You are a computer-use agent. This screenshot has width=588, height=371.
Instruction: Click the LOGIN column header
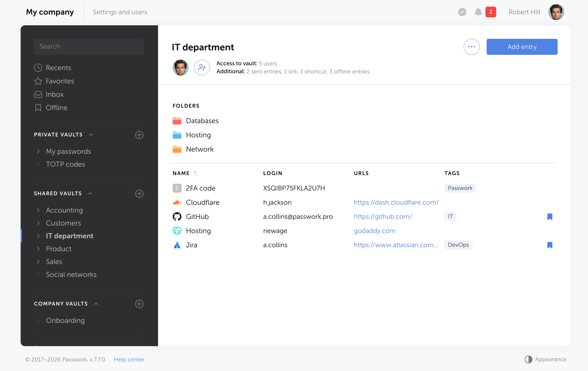273,173
